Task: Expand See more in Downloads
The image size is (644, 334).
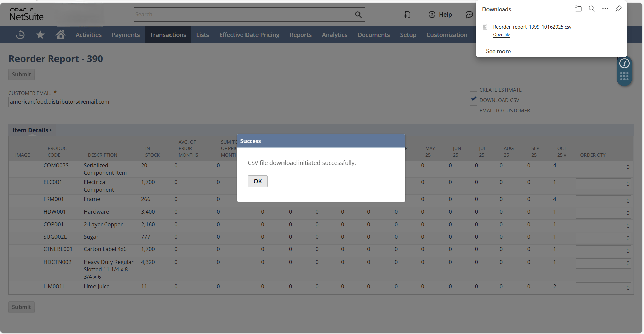Action: tap(498, 51)
